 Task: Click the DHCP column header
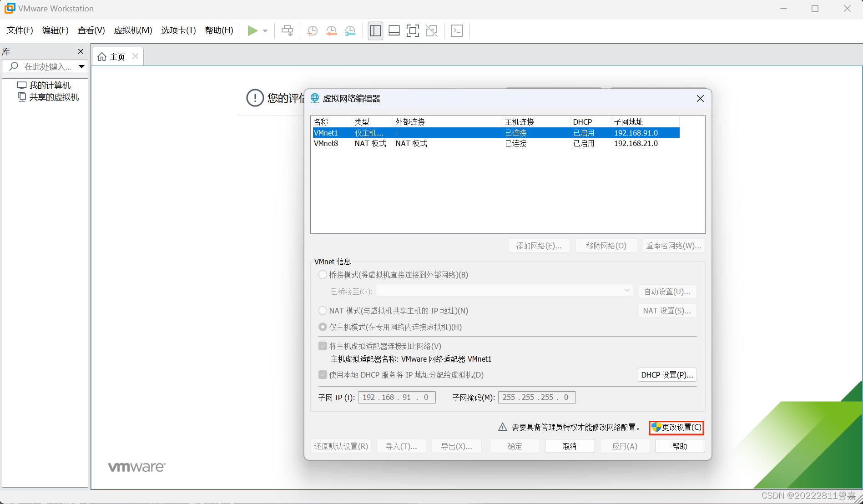591,122
